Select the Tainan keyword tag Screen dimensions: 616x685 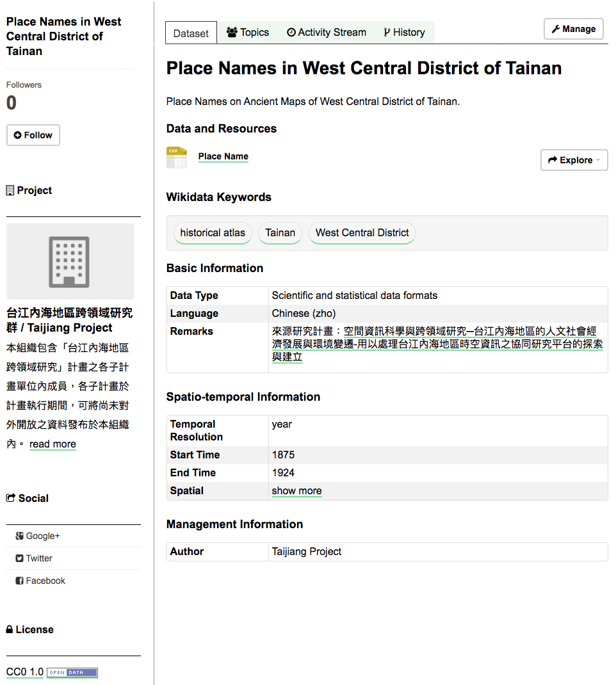click(280, 233)
